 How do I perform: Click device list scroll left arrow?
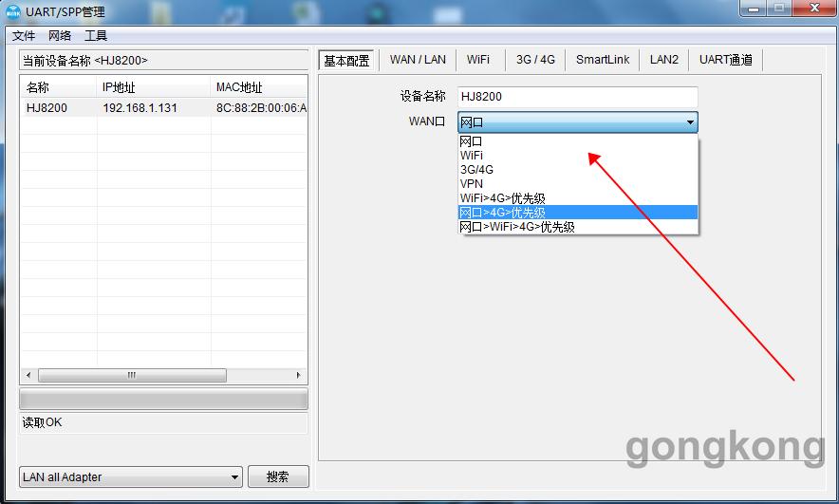[x=28, y=376]
